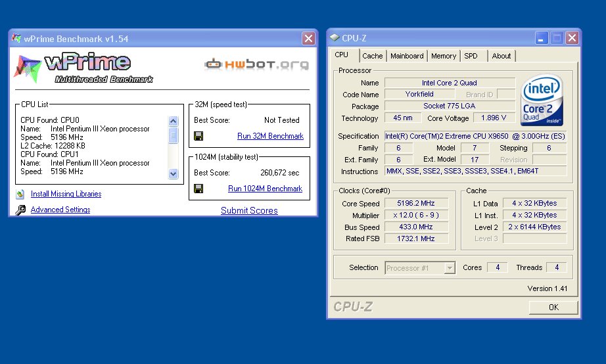Click the processor Name field 'Intel Core 2 Quad'
606x364 pixels.
click(450, 83)
